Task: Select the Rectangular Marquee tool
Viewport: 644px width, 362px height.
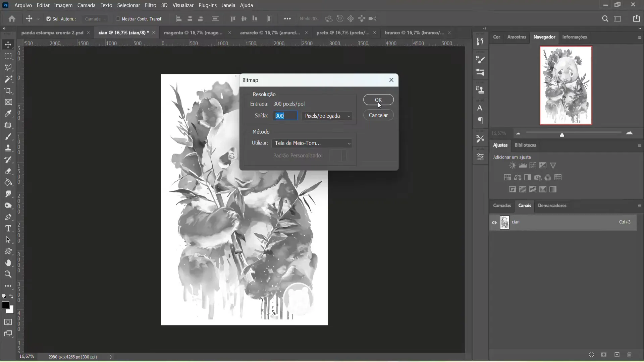Action: tap(8, 56)
